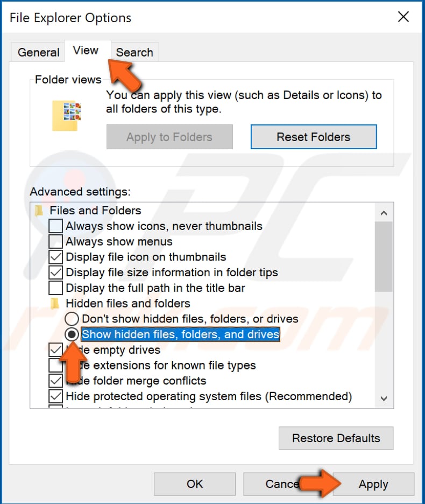Click the Hidden files and folders folder icon
The width and height of the screenshot is (425, 504).
click(55, 303)
